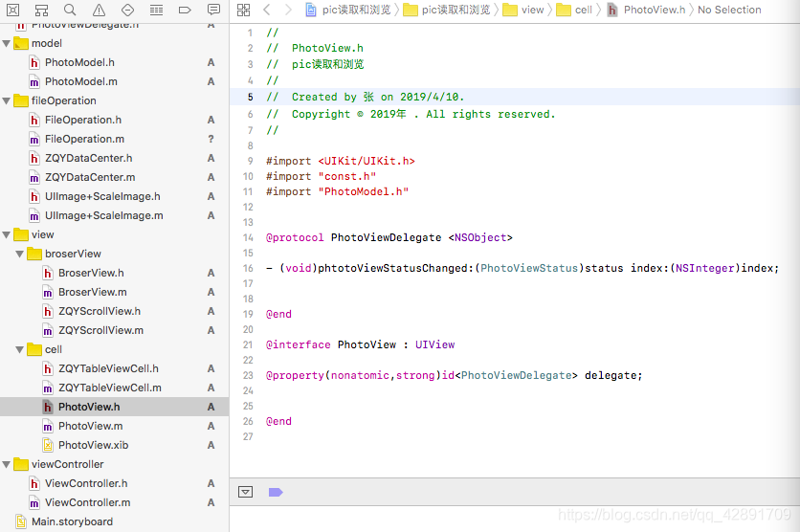The image size is (800, 532).
Task: Select BroserView.h in navigator
Action: (x=91, y=273)
